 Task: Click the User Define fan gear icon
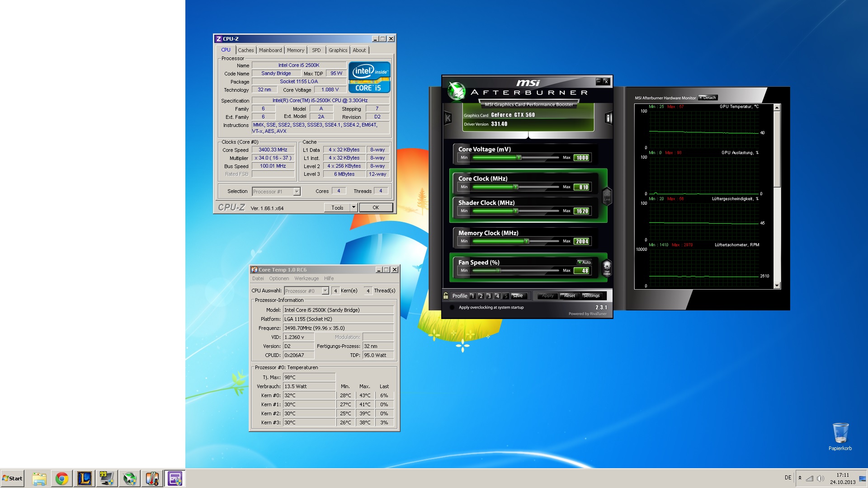pyautogui.click(x=607, y=267)
